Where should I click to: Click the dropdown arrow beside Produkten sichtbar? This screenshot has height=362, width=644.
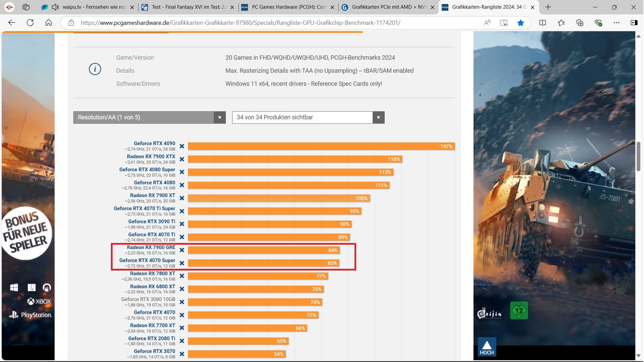(x=378, y=117)
